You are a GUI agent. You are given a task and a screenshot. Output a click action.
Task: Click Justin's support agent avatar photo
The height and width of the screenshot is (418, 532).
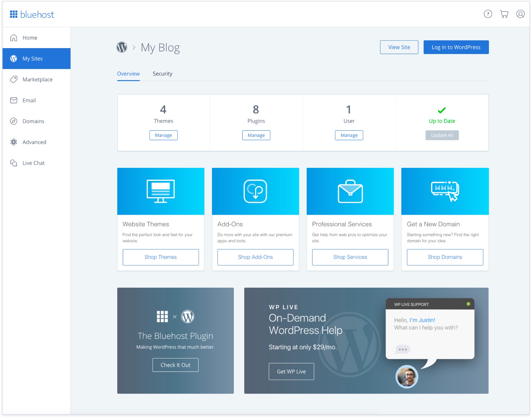406,377
